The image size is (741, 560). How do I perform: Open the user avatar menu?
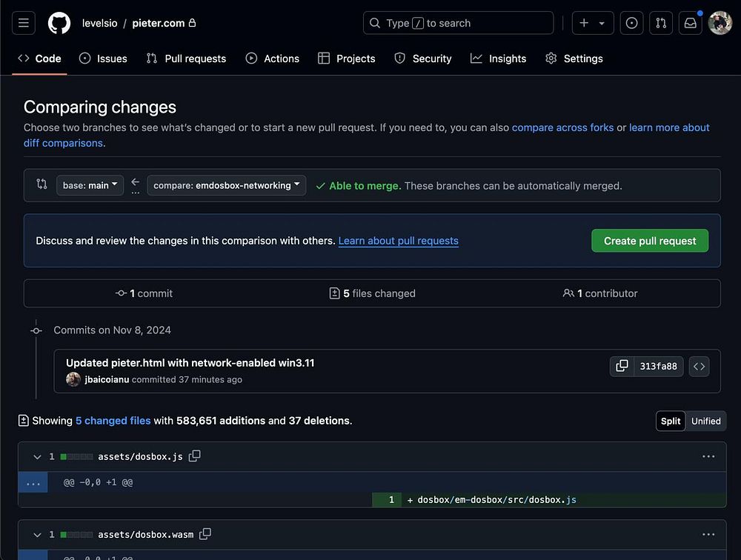click(x=720, y=23)
